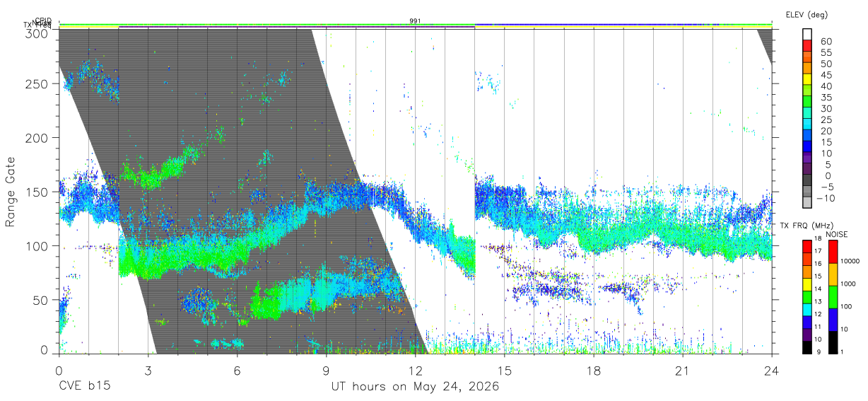Click the '60' label on the ELEV scale
The image size is (868, 401).
click(x=825, y=41)
